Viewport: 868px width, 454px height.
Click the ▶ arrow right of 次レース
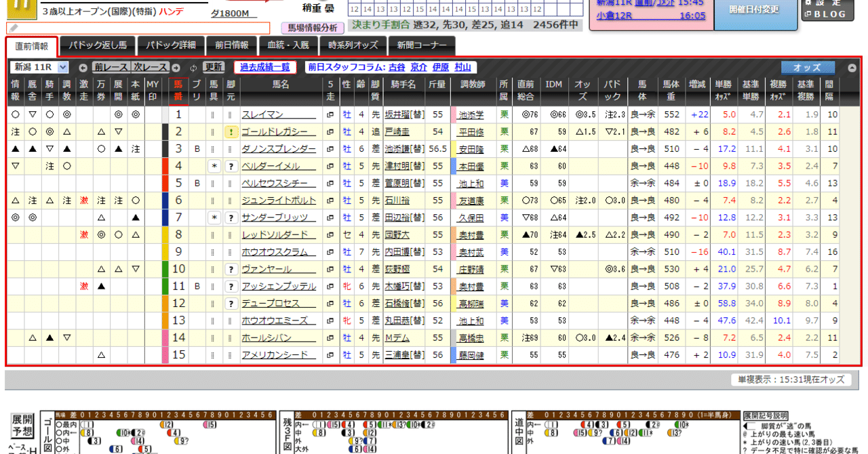(176, 67)
